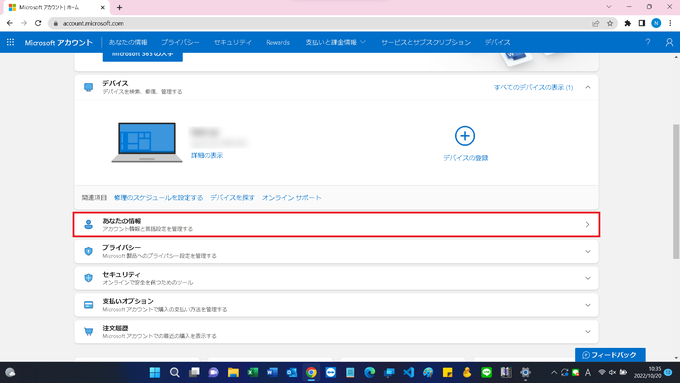Open taskbar Search
Image resolution: width=680 pixels, height=383 pixels.
pyautogui.click(x=174, y=372)
